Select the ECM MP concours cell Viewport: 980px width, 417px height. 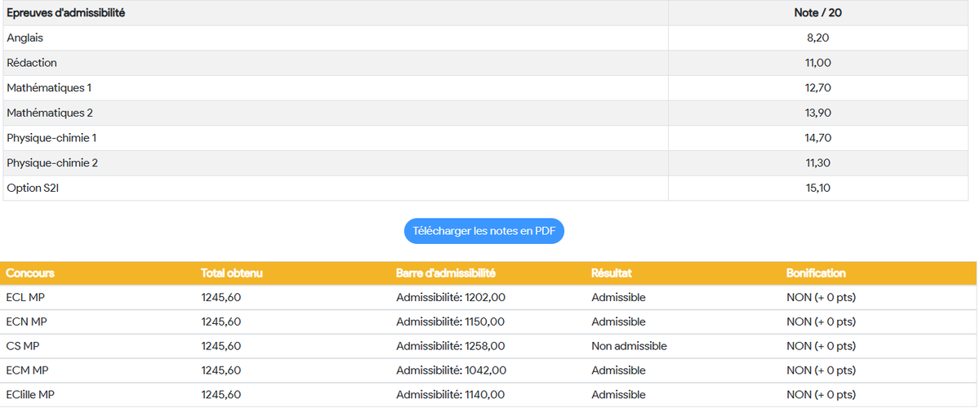(x=27, y=370)
